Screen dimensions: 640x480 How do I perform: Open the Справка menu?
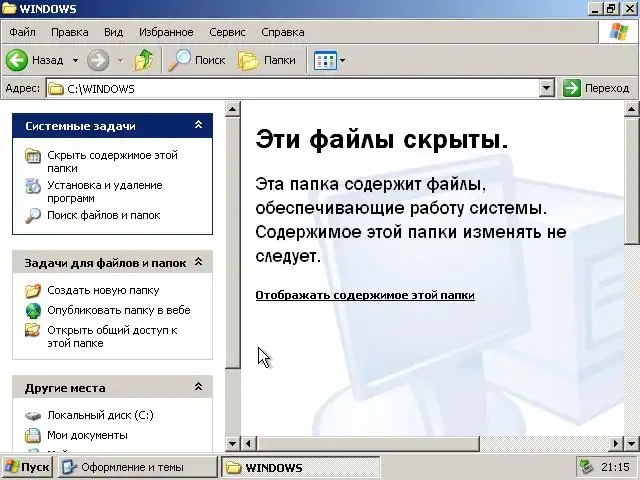click(282, 32)
